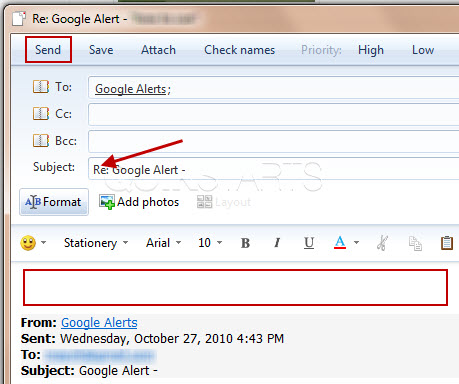Screen dimensions: 459x384
Task: Open the font size 10 dropdown
Action: click(x=210, y=243)
